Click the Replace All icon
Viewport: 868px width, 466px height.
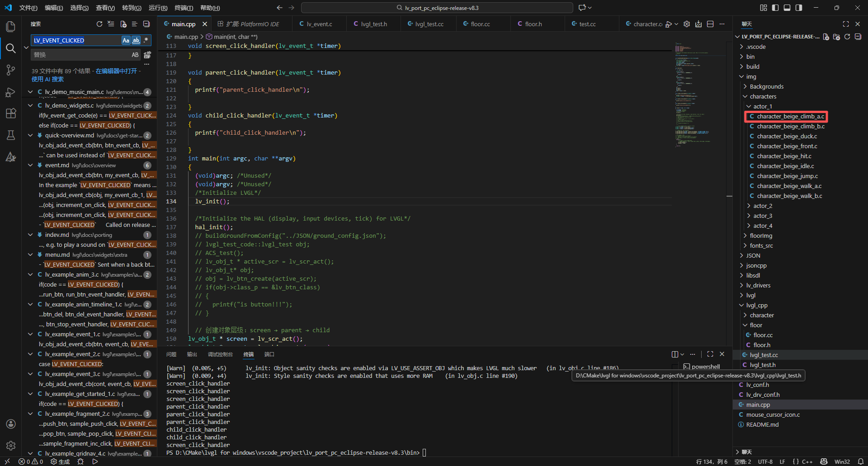coord(147,55)
